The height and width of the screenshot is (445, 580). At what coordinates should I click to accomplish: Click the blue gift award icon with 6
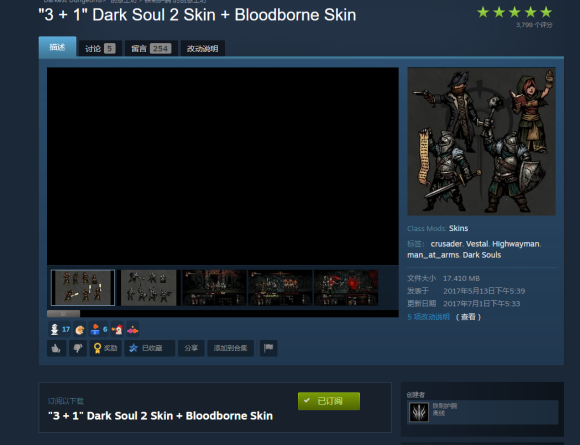point(99,329)
